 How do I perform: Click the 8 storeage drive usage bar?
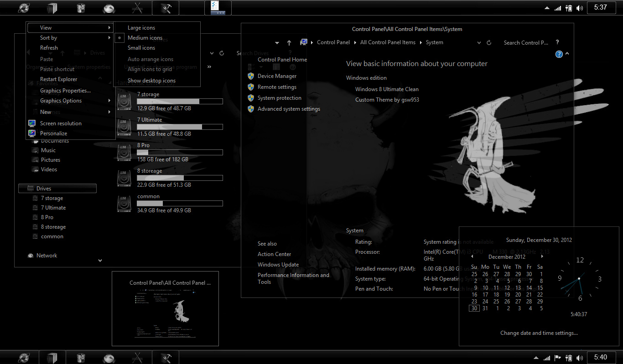(x=180, y=178)
